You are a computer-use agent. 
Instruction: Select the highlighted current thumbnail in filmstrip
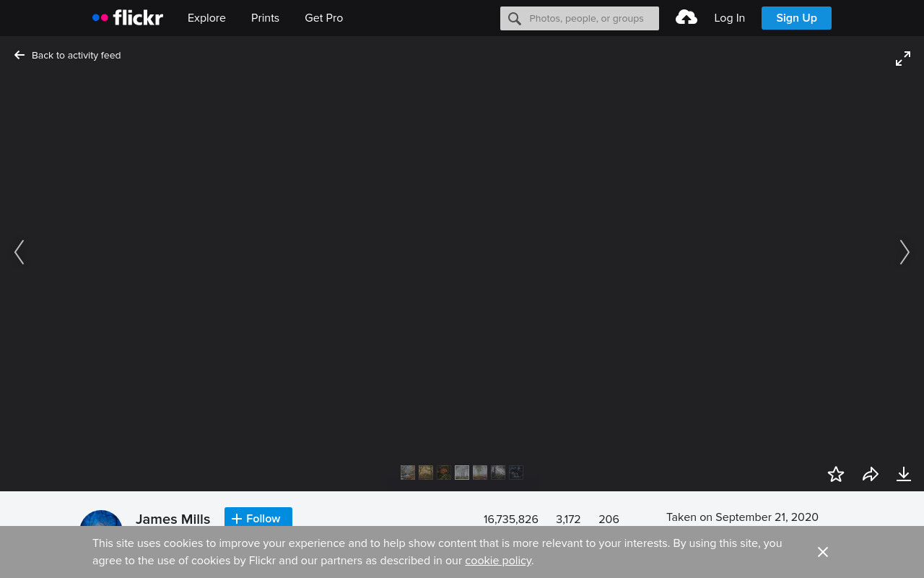click(462, 473)
